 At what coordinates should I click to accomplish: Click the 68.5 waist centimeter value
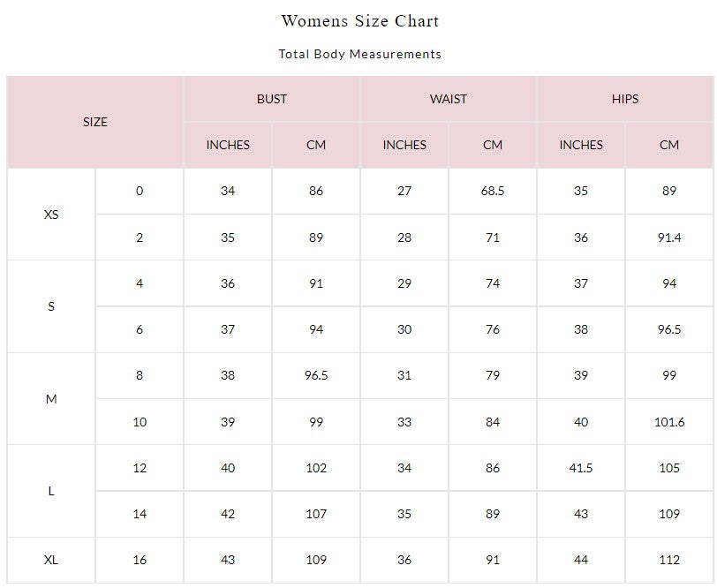493,191
